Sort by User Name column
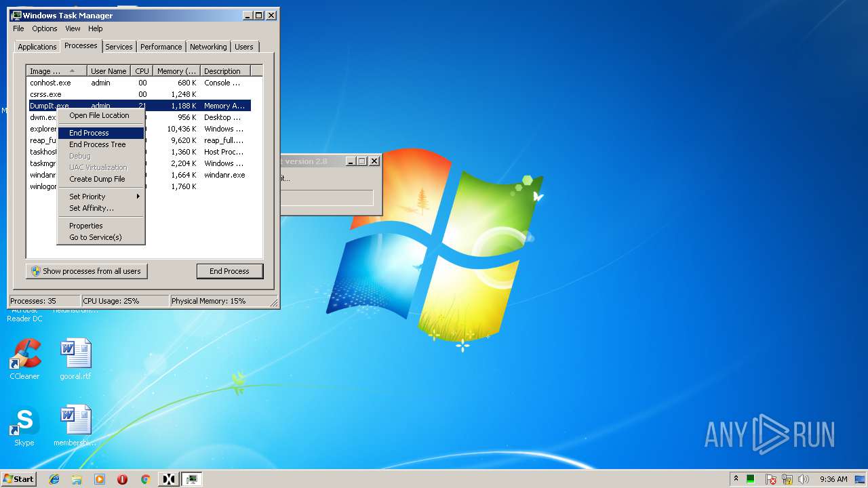This screenshot has height=488, width=868. (x=108, y=71)
